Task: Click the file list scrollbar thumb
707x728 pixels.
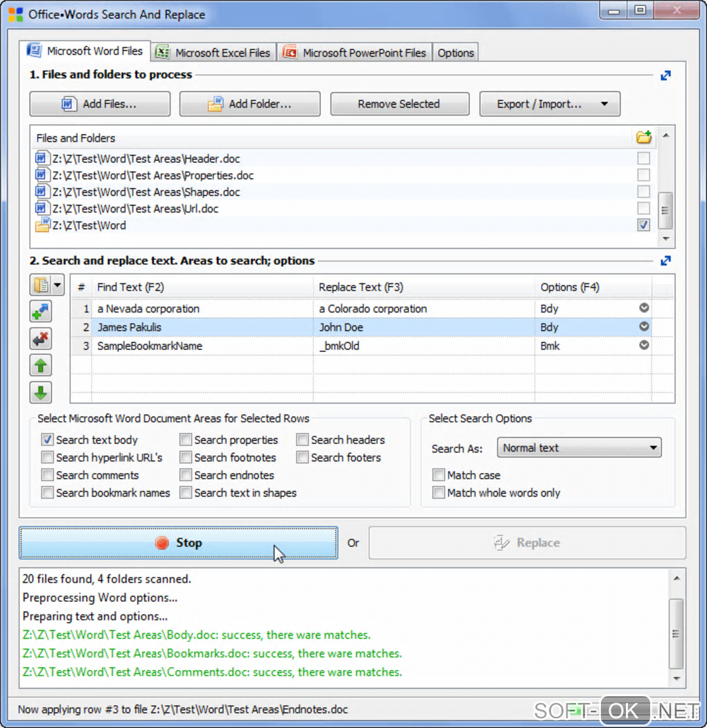Action: 665,211
